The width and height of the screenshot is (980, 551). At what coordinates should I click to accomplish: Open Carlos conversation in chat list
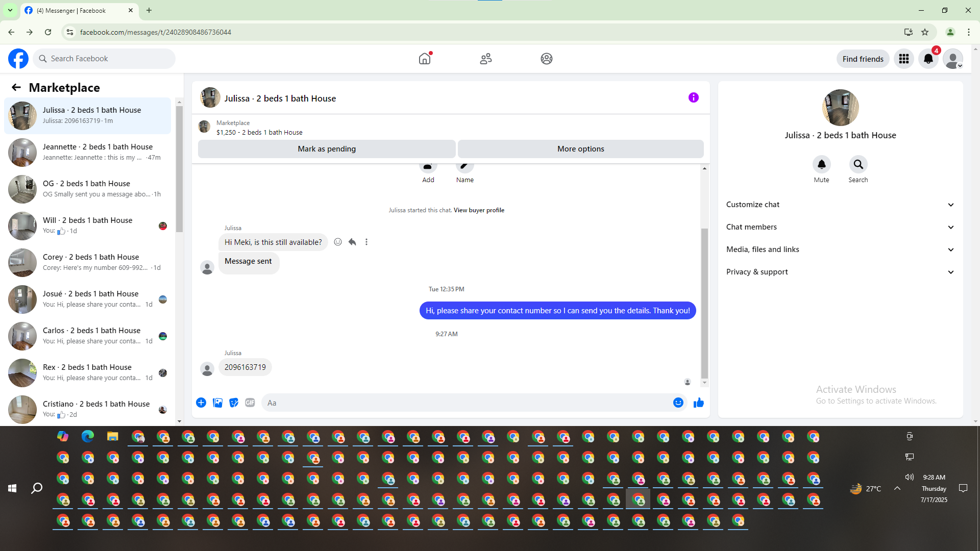[x=88, y=336]
